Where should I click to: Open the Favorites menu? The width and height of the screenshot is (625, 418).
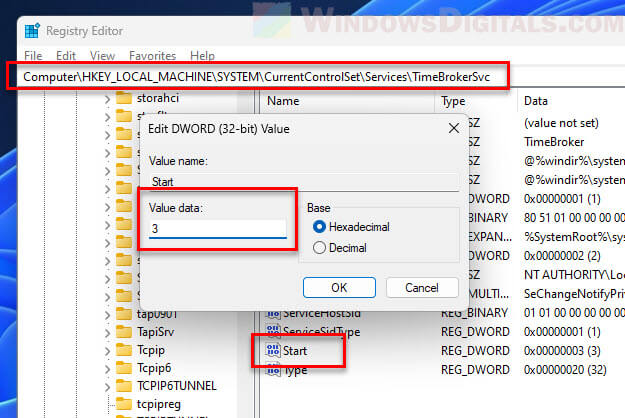tap(152, 56)
